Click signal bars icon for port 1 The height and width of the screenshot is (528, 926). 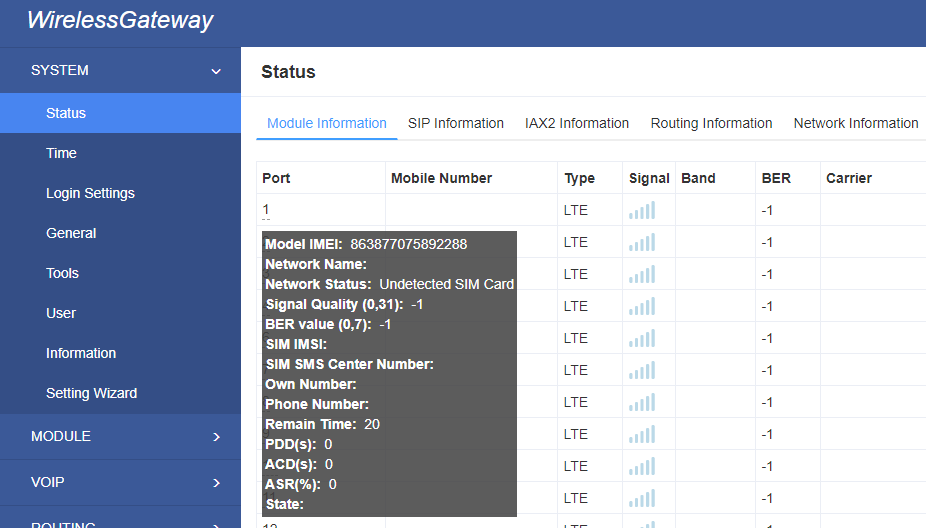coord(642,210)
